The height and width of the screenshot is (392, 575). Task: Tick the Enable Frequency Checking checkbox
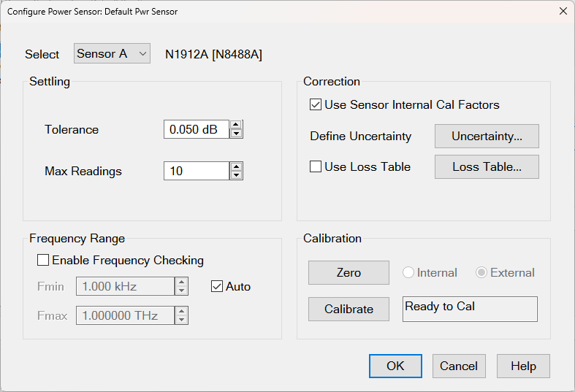43,260
